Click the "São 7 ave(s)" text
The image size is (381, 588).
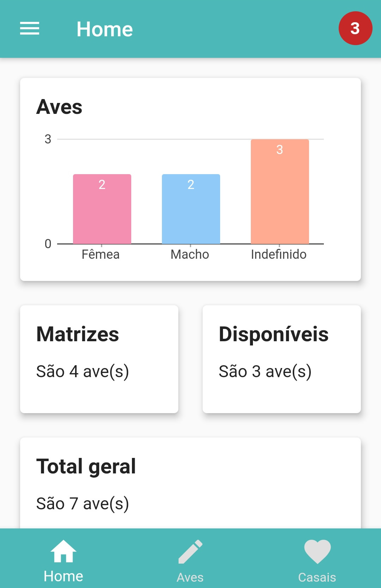83,503
